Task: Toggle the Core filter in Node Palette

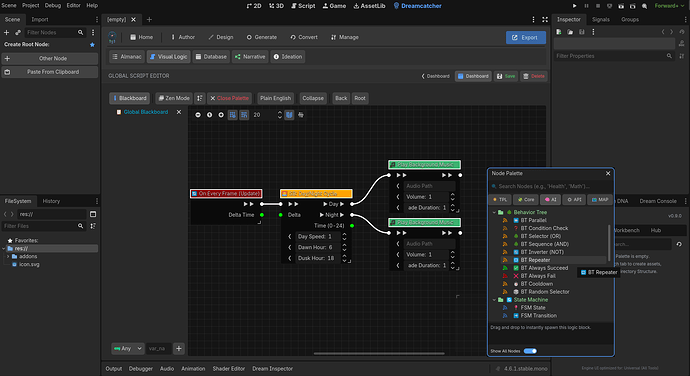Action: (526, 199)
